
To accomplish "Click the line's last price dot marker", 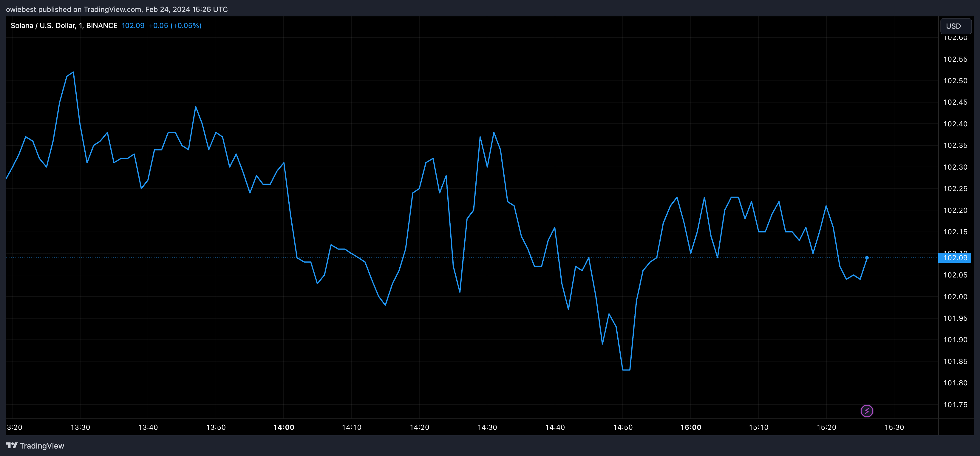I will pyautogui.click(x=867, y=258).
